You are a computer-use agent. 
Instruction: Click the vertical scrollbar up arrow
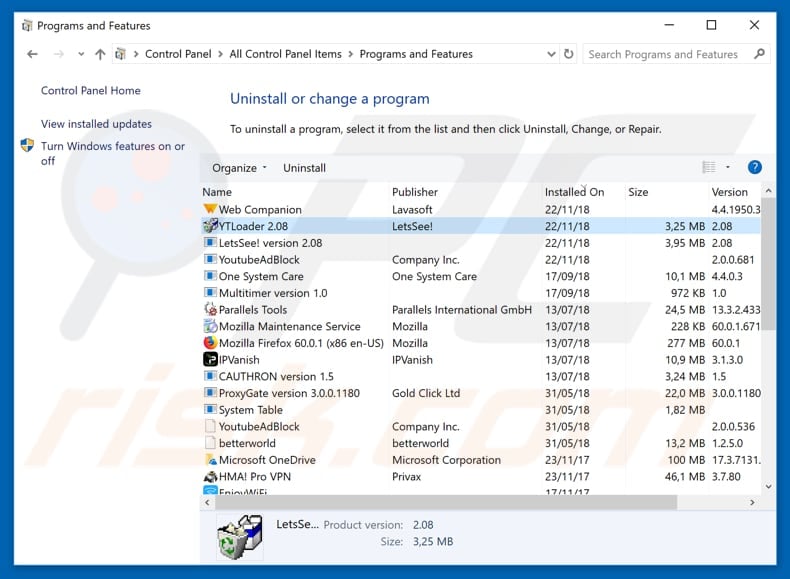coord(768,191)
